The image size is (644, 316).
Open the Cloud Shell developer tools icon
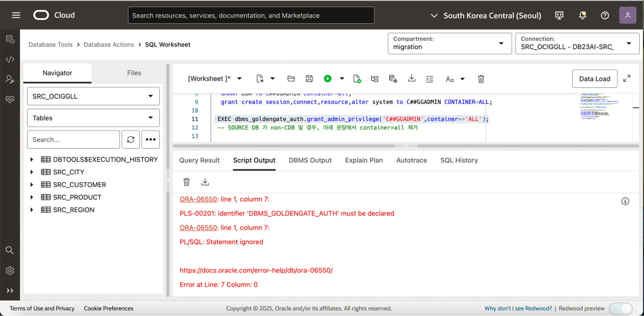click(559, 15)
